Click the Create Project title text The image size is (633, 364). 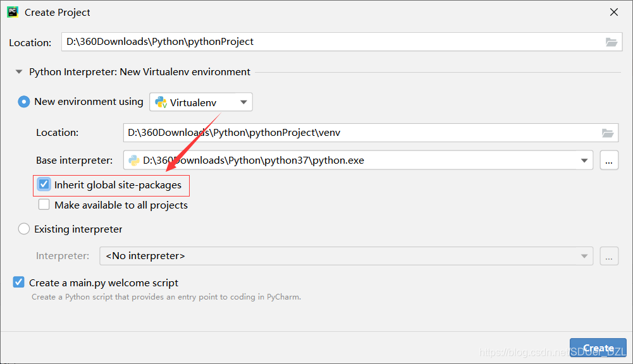(58, 13)
